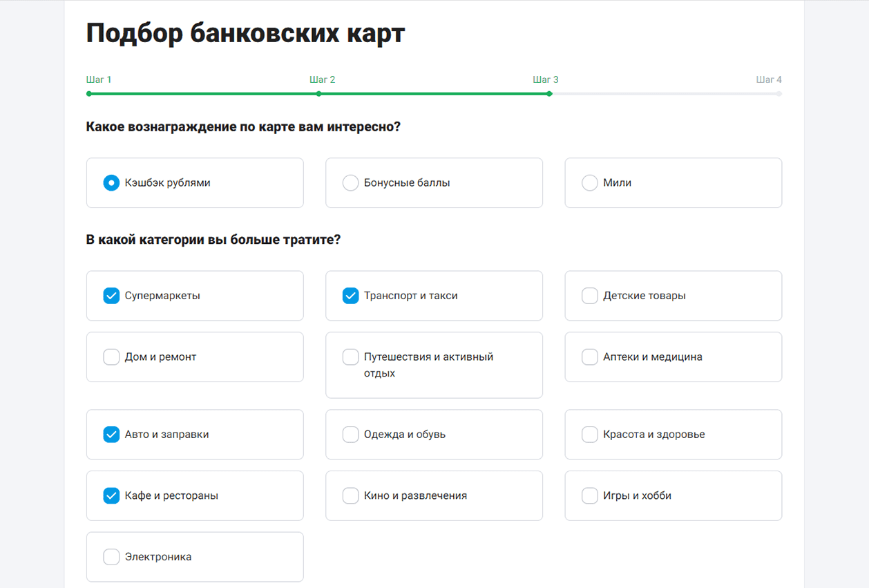Click the Шаг 4 step label
This screenshot has height=588, width=869.
769,79
